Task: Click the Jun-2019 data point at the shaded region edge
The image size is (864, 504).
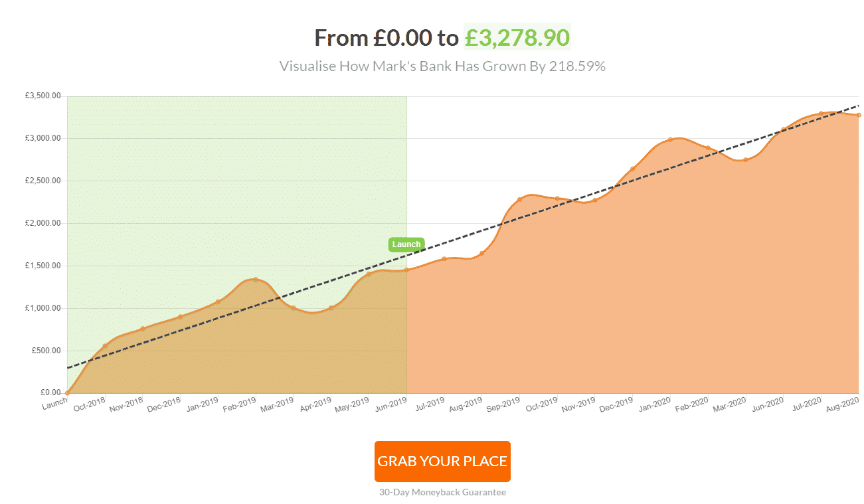Action: coord(406,270)
